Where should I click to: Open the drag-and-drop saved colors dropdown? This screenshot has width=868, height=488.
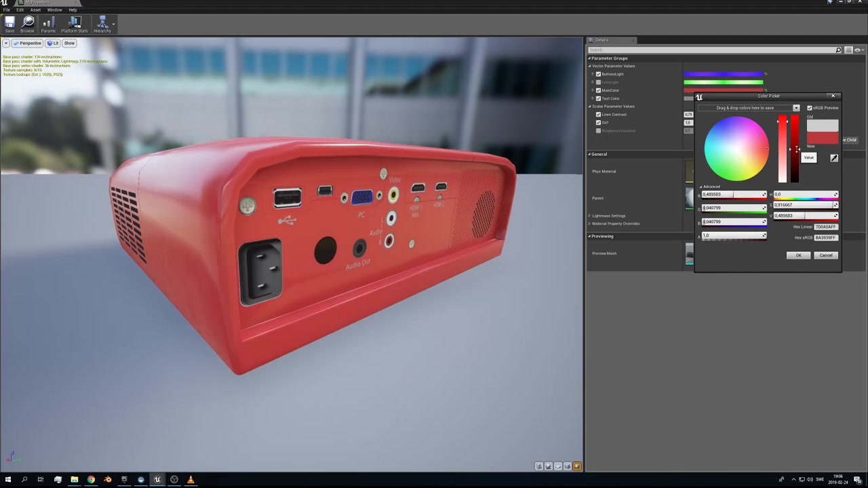[x=796, y=108]
